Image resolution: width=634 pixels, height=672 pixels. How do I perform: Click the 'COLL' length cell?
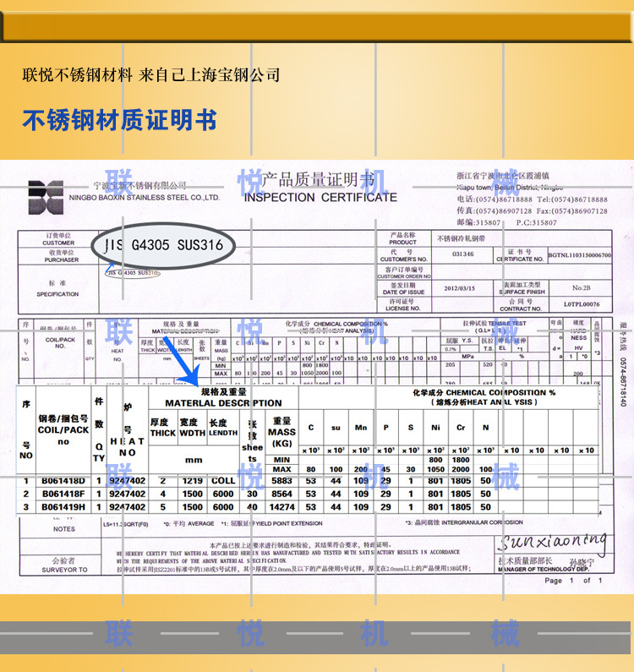click(x=223, y=481)
